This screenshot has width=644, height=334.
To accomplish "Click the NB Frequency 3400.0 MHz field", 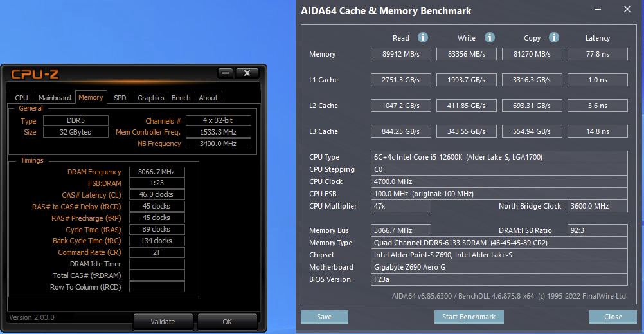I will click(x=219, y=144).
